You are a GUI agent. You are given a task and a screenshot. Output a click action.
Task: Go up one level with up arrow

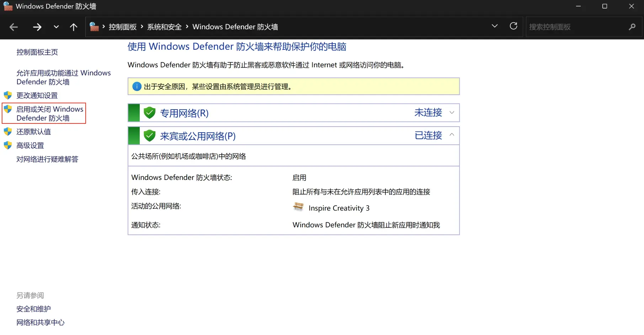pos(74,27)
